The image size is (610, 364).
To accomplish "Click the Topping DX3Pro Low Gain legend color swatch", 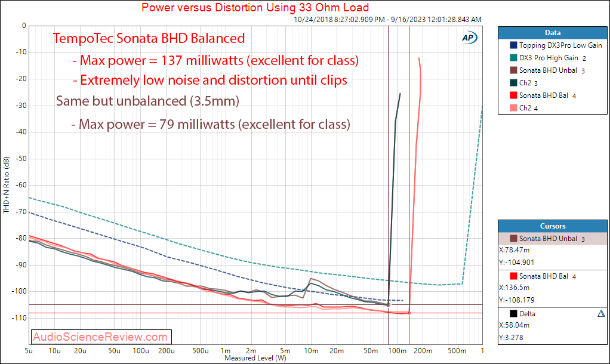I will 513,45.
